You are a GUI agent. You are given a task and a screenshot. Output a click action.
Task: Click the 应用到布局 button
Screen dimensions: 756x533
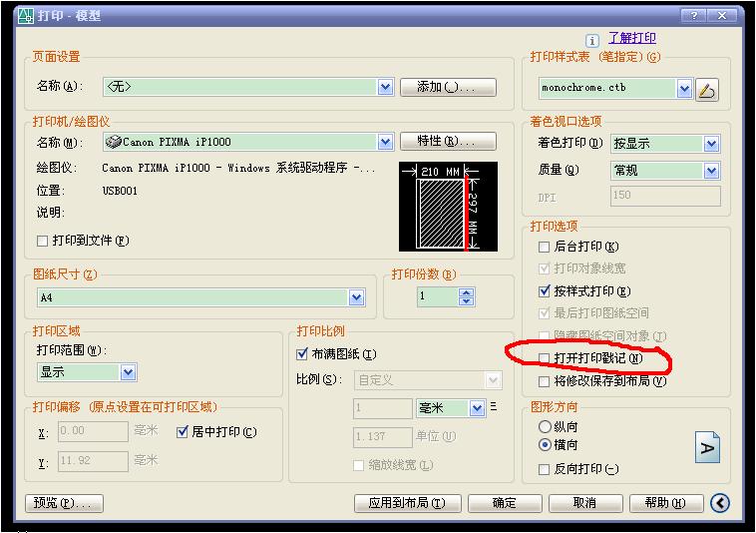(407, 504)
